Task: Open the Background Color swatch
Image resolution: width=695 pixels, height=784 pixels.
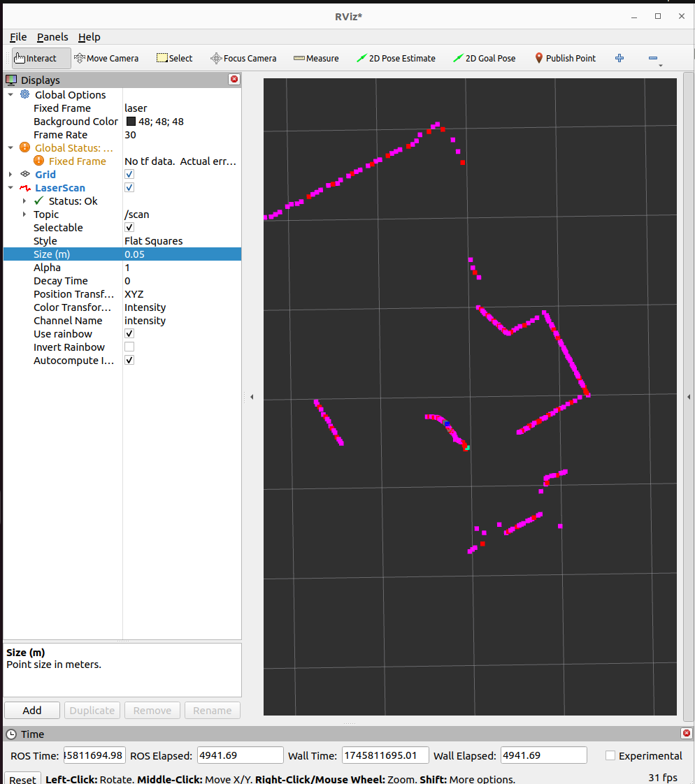Action: pyautogui.click(x=130, y=121)
